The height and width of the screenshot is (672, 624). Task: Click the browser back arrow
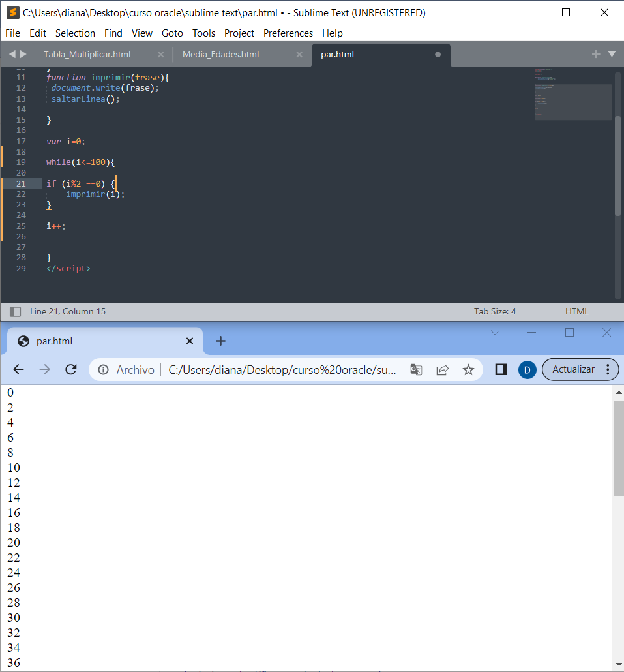[18, 370]
